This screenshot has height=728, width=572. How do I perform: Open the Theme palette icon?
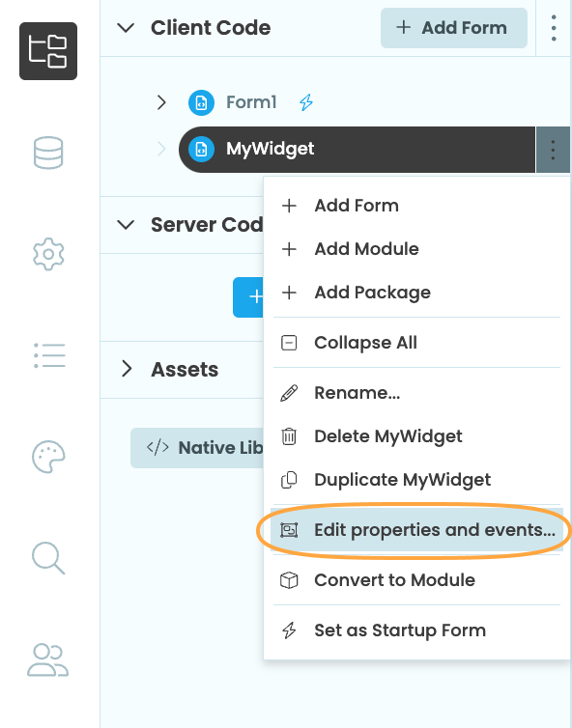click(48, 457)
